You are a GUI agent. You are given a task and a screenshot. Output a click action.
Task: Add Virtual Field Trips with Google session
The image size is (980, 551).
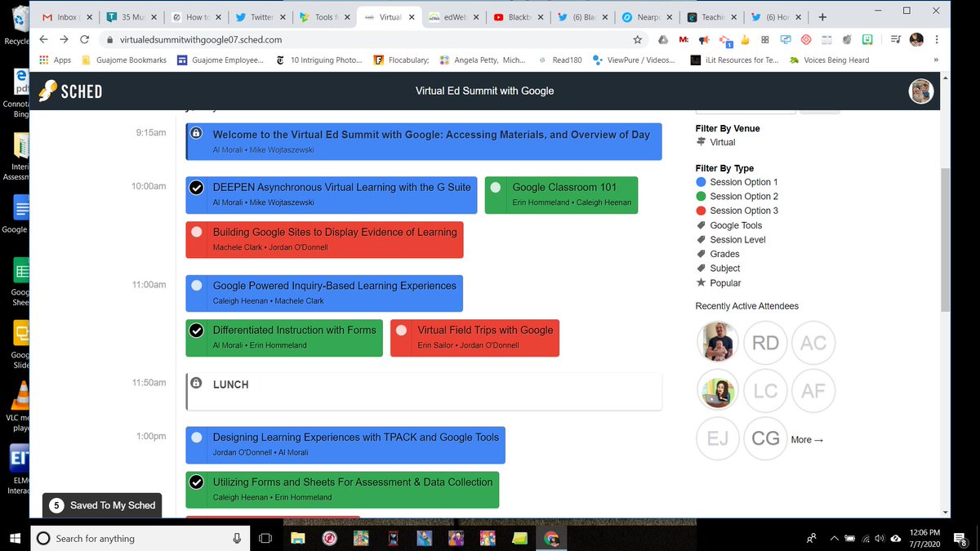tap(401, 331)
